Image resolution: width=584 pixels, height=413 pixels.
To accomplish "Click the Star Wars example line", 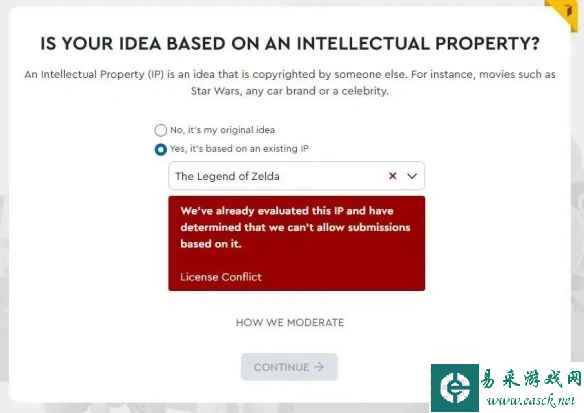I will click(x=290, y=91).
